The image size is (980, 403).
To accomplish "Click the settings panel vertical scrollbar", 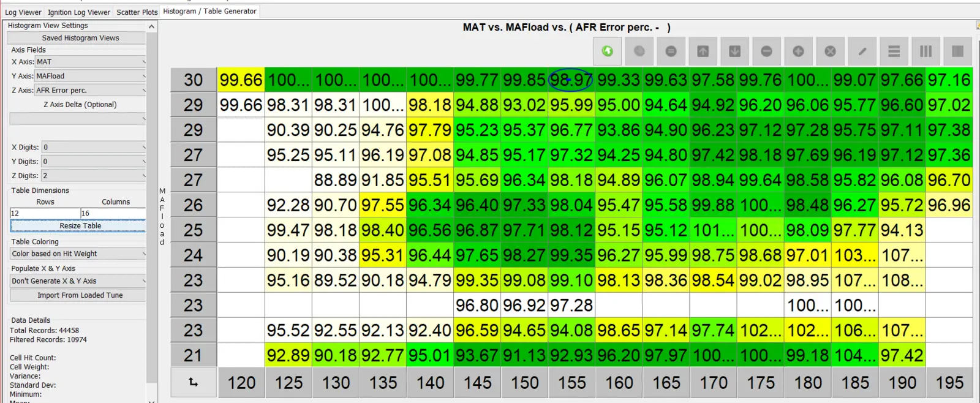I will 151,208.
